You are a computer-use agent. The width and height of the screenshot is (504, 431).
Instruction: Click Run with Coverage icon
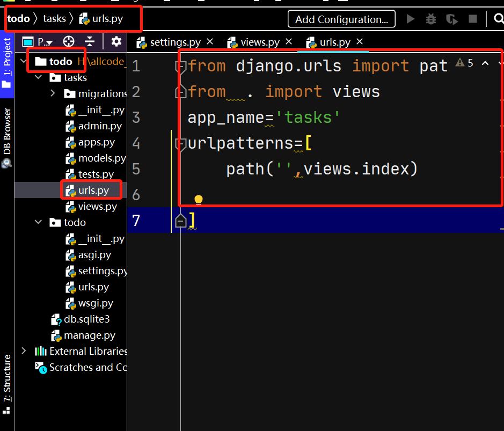pyautogui.click(x=452, y=19)
